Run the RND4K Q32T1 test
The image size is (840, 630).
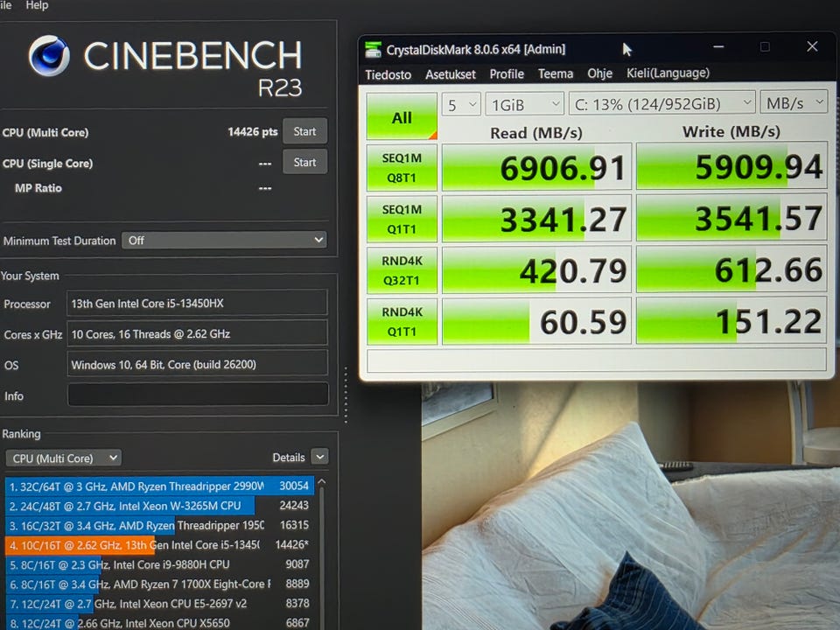(402, 270)
